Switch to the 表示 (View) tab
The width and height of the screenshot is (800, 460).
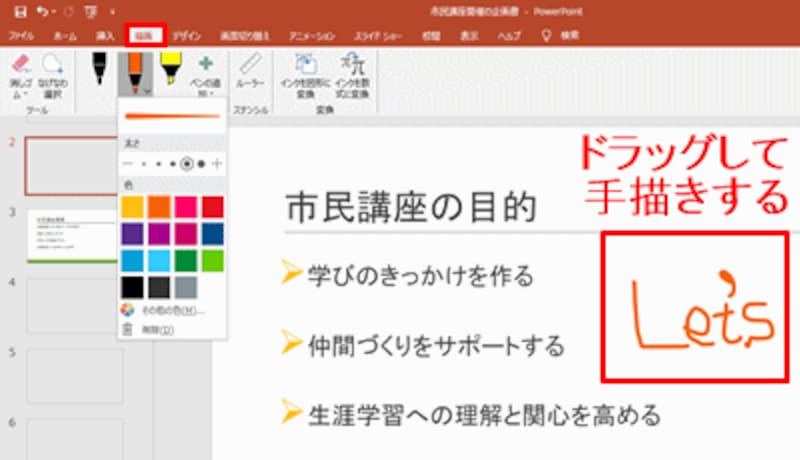469,36
